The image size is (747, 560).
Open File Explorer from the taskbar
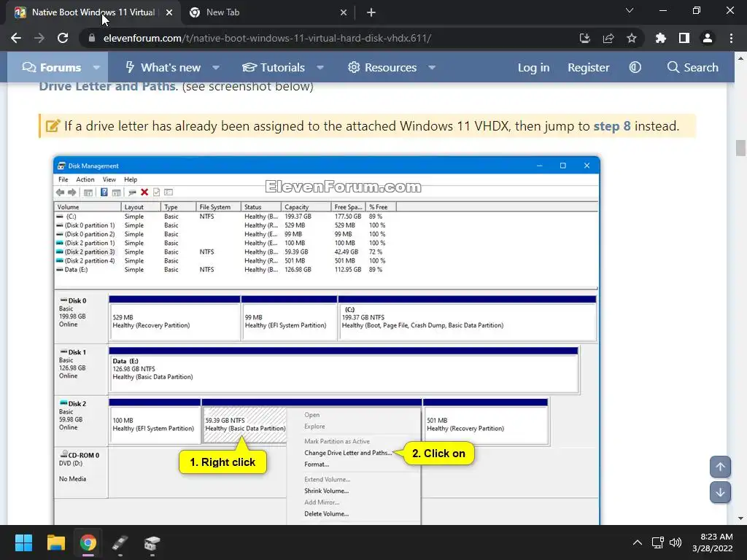55,542
